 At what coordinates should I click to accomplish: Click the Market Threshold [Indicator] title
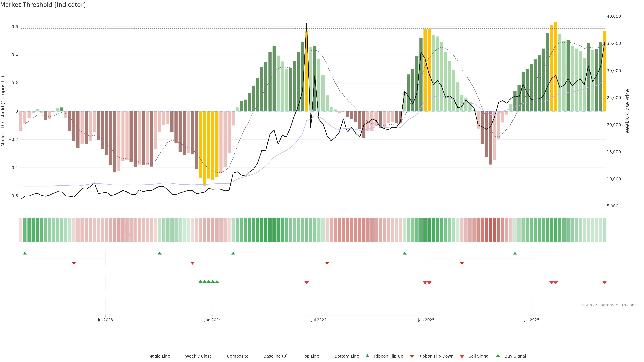[x=43, y=5]
